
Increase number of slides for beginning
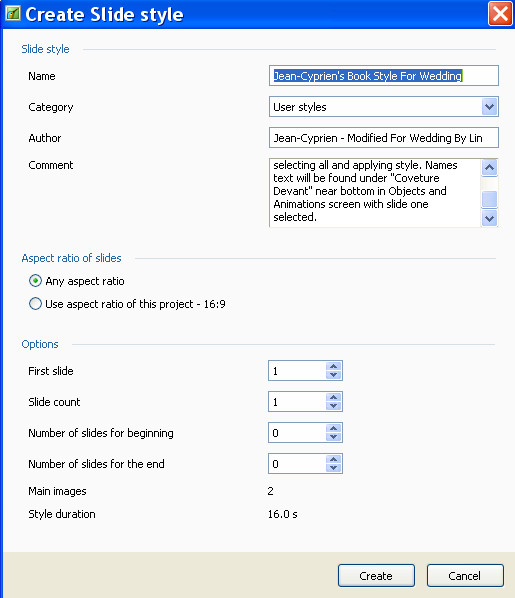[x=333, y=428]
